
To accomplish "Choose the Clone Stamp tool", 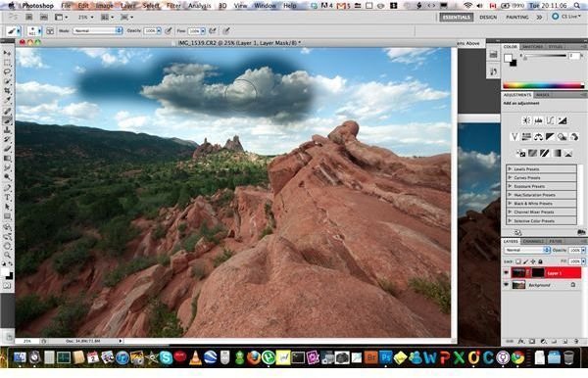I will pos(7,130).
